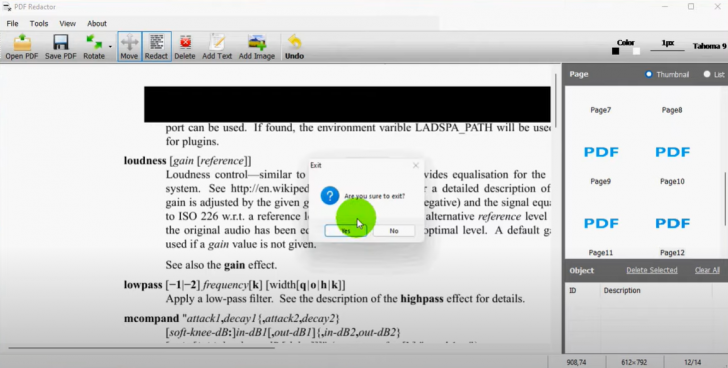
Task: Click the Save PDF floppy icon
Action: (60, 46)
